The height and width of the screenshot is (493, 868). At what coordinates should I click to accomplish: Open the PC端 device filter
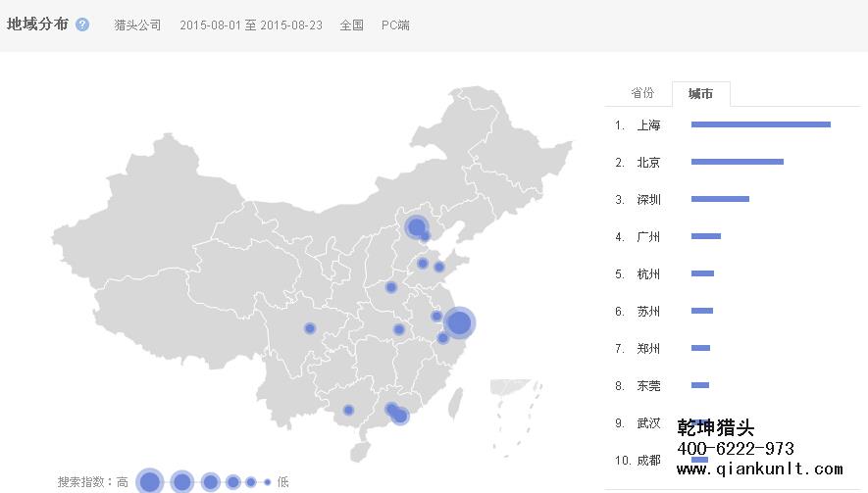pos(395,25)
